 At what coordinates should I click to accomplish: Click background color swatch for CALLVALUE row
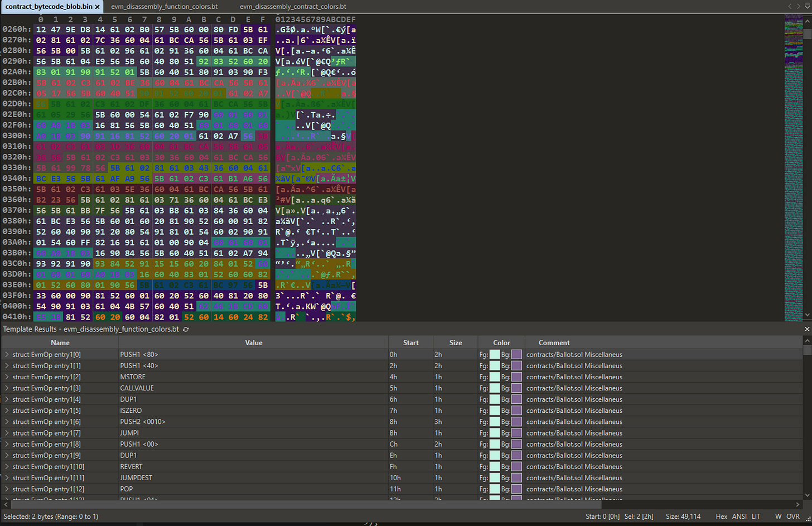[517, 388]
